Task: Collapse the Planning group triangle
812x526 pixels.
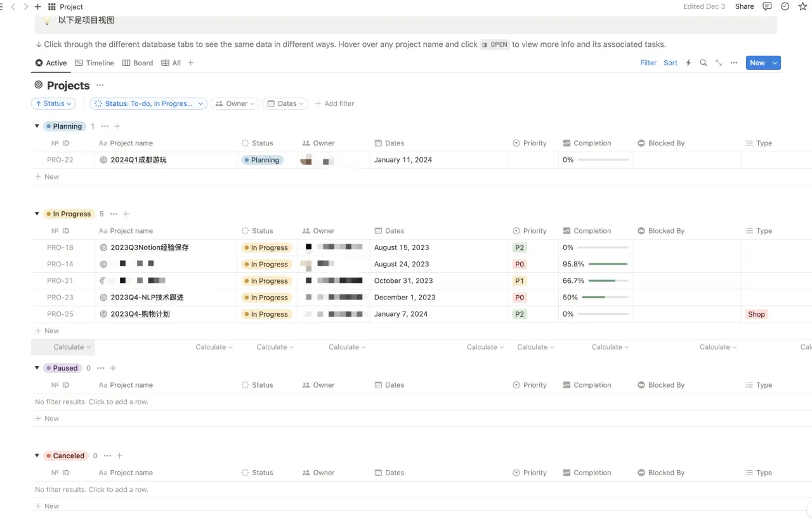Action: click(37, 126)
